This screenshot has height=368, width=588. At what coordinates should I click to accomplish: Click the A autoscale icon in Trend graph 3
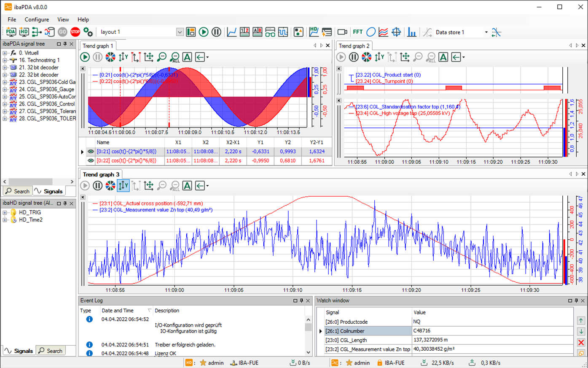point(187,185)
